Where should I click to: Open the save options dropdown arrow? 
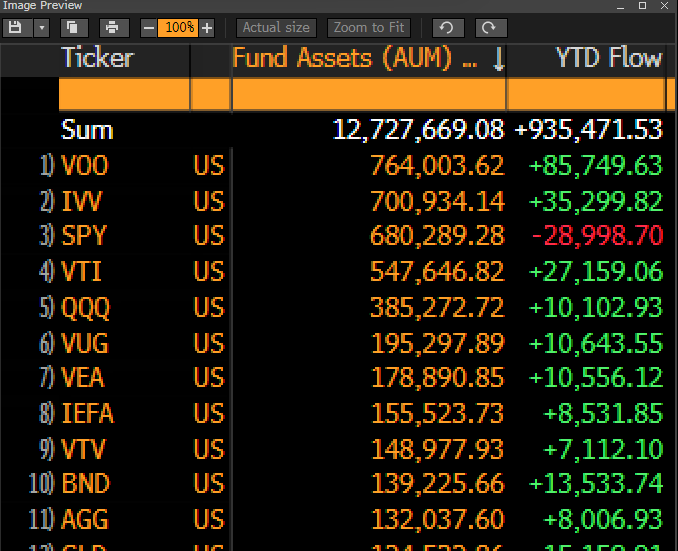(42, 28)
